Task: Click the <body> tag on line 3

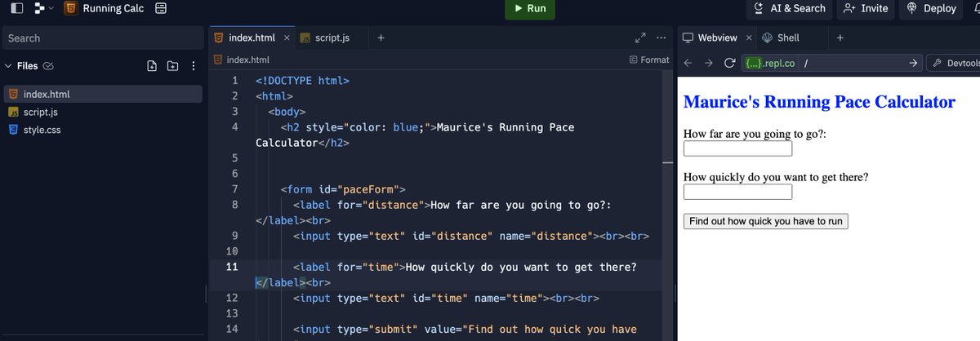Action: pyautogui.click(x=287, y=112)
